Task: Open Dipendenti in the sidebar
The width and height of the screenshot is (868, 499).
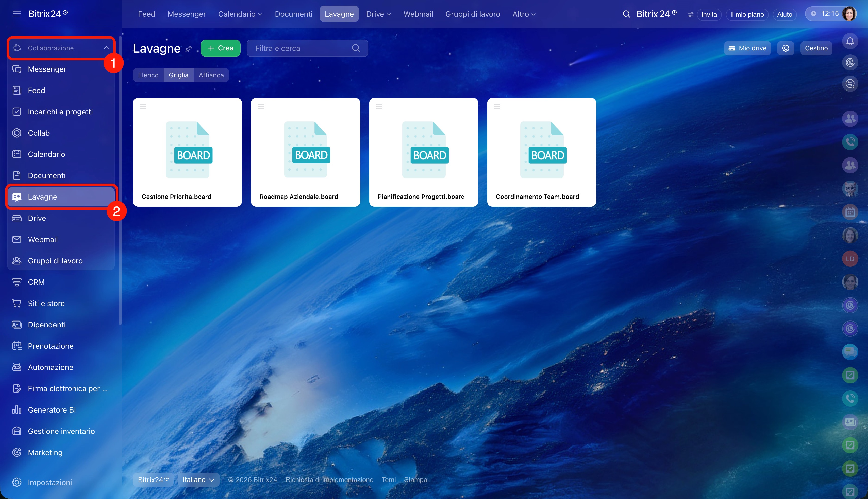Action: click(x=61, y=325)
